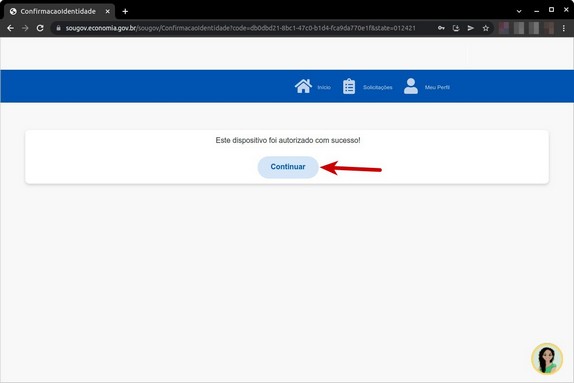Click the Início label in navbar
574x383 pixels.
pyautogui.click(x=324, y=88)
